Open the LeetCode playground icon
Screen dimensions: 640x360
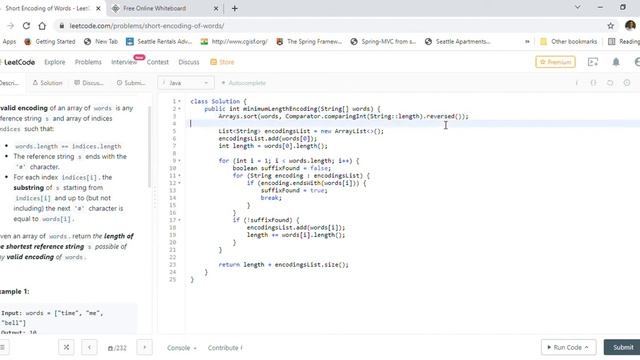click(x=593, y=62)
